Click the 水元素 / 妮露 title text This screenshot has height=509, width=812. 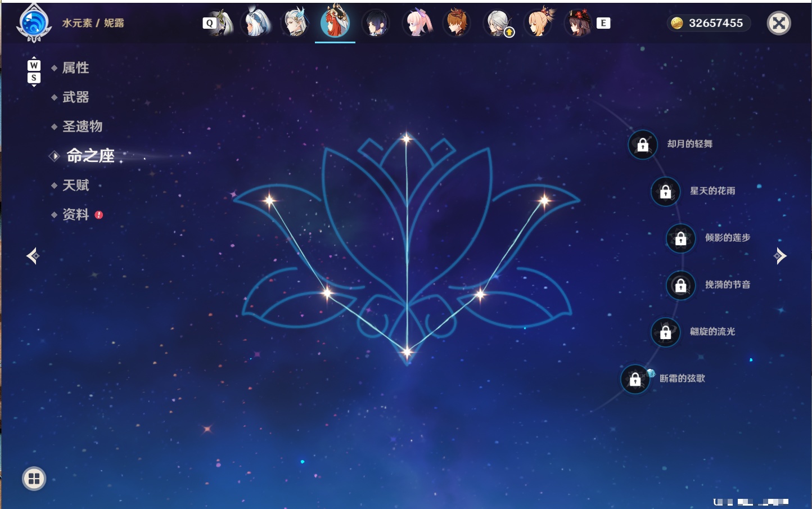[93, 23]
